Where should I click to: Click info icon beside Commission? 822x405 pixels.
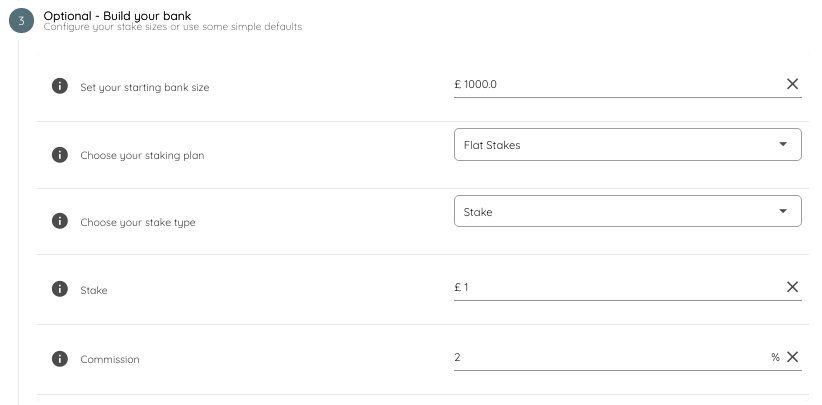tap(59, 358)
